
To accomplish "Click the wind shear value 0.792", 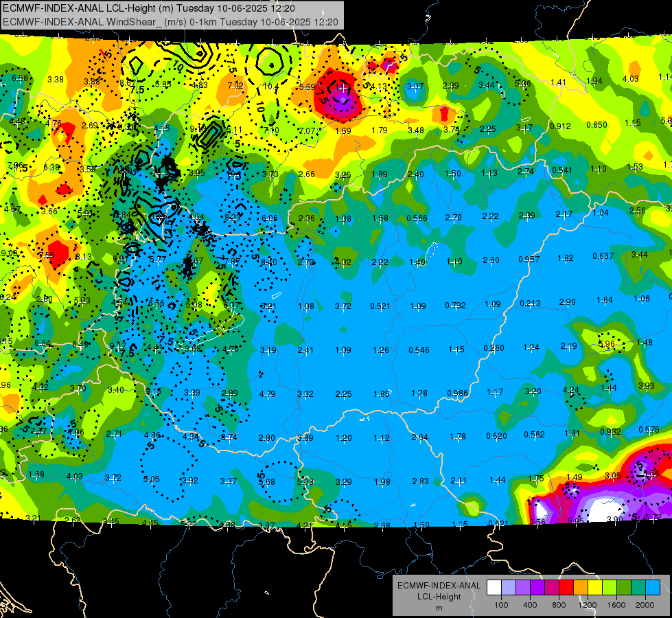I will [455, 306].
